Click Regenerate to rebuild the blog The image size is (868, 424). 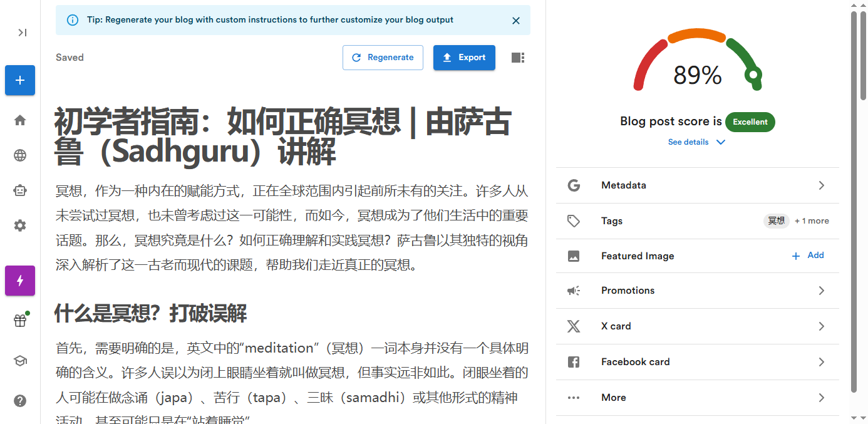(383, 57)
